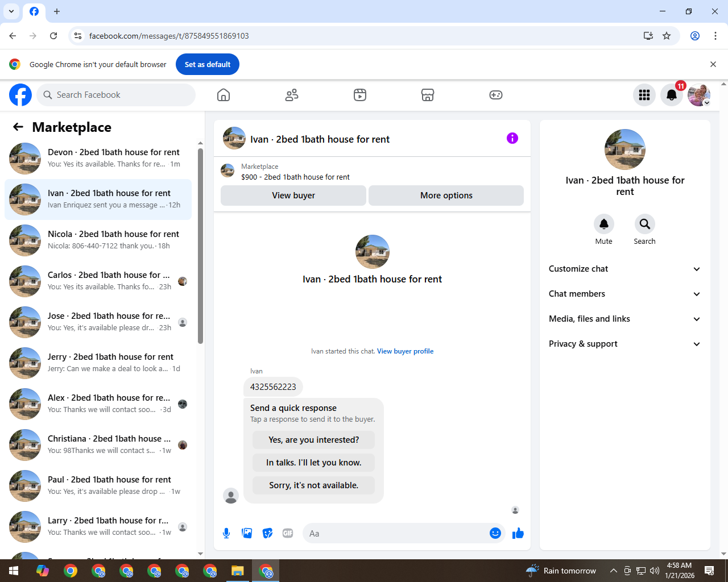Expand the Chat members section
The width and height of the screenshot is (728, 582).
click(624, 294)
